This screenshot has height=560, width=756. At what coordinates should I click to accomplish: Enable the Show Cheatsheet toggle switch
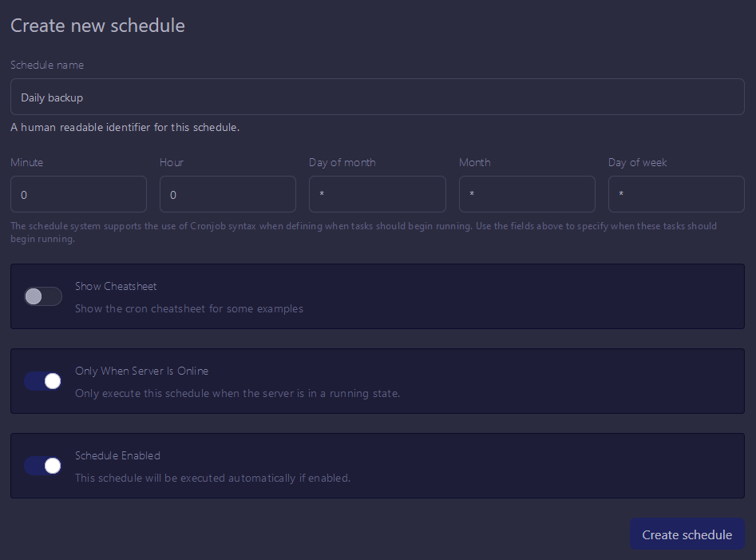[43, 296]
